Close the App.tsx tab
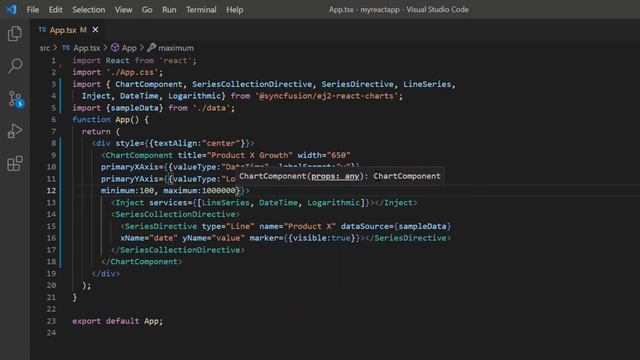Image resolution: width=640 pixels, height=360 pixels. pyautogui.click(x=95, y=30)
